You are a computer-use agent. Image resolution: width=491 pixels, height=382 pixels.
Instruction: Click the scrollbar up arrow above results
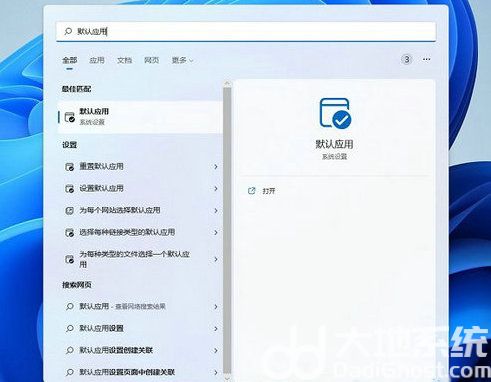227,83
